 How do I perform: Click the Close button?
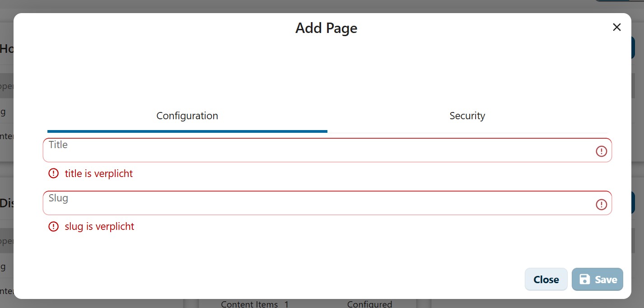[546, 279]
